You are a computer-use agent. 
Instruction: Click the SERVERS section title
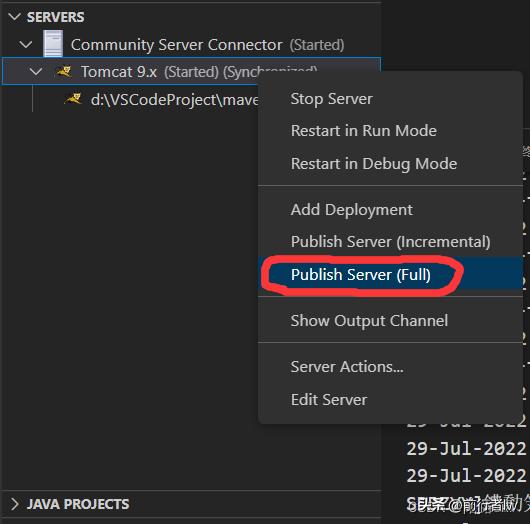click(56, 17)
